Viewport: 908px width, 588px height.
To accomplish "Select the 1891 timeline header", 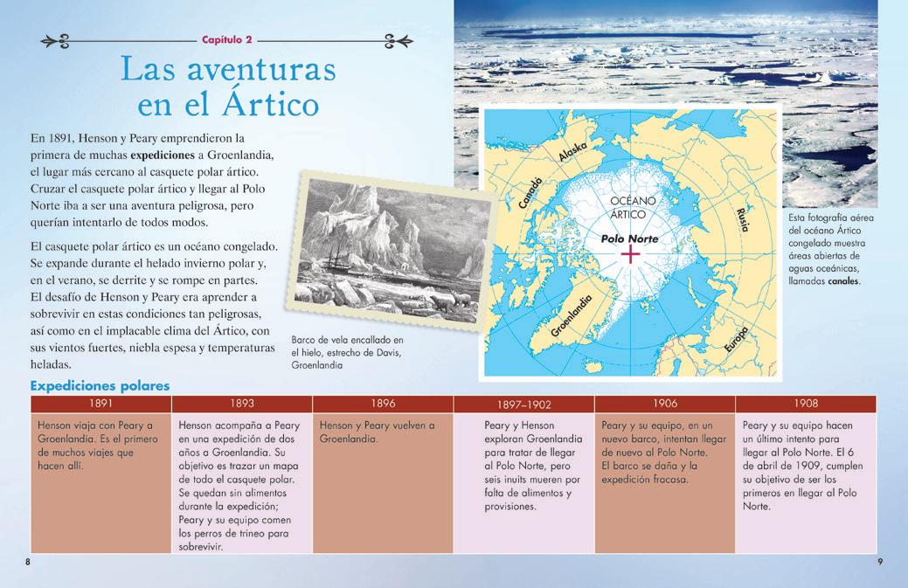I will click(101, 404).
